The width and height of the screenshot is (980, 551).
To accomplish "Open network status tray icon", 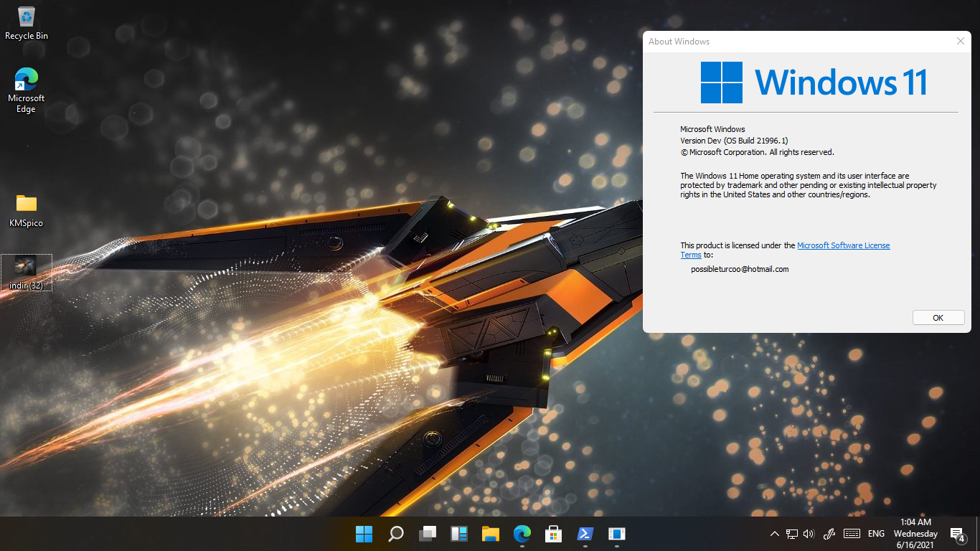I will click(x=792, y=534).
